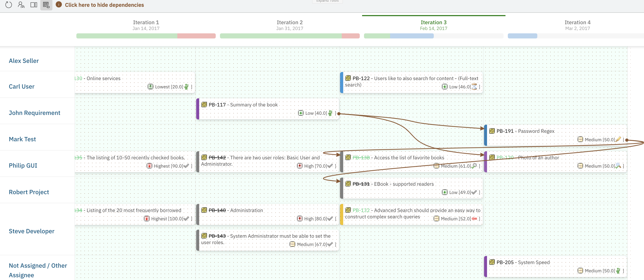This screenshot has width=644, height=280.
Task: Click here to hide dependencies link
Action: [x=104, y=5]
